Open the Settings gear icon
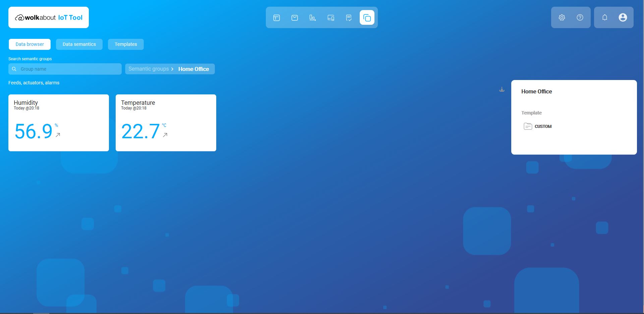The image size is (644, 314). pyautogui.click(x=562, y=17)
